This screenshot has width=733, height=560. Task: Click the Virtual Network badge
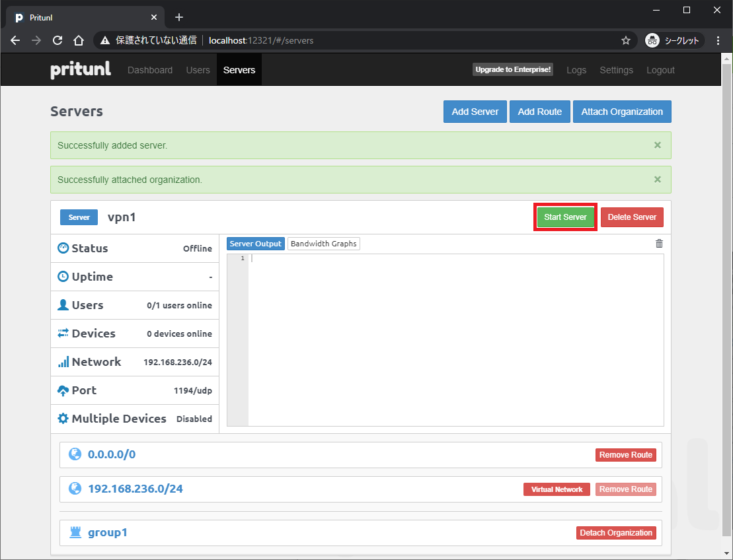[557, 489]
